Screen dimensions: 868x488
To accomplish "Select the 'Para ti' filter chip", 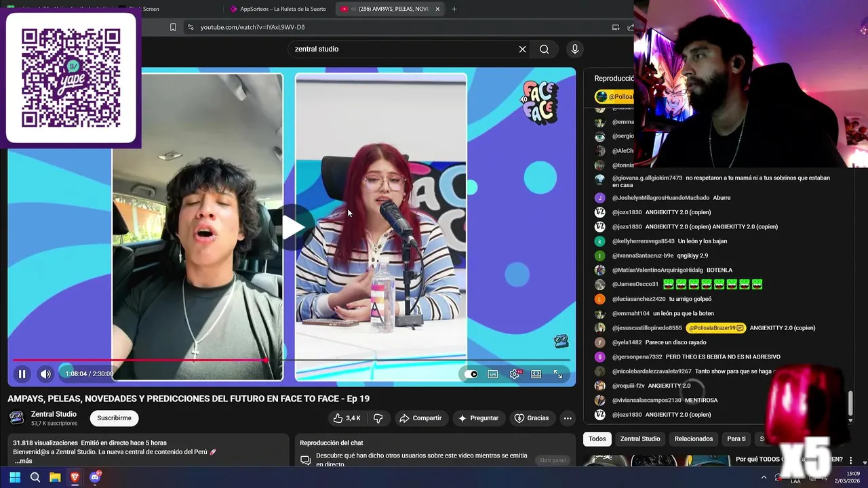I will pyautogui.click(x=736, y=439).
